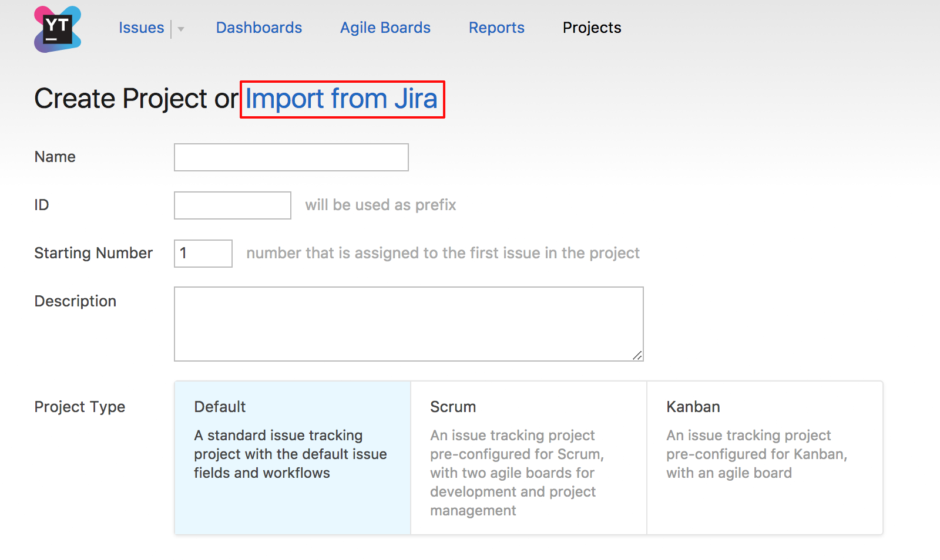Click into the project ID field
This screenshot has width=940, height=560.
tap(233, 205)
